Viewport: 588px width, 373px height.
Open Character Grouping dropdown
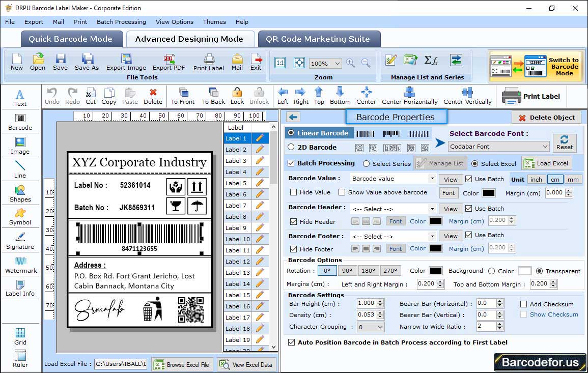tap(370, 327)
